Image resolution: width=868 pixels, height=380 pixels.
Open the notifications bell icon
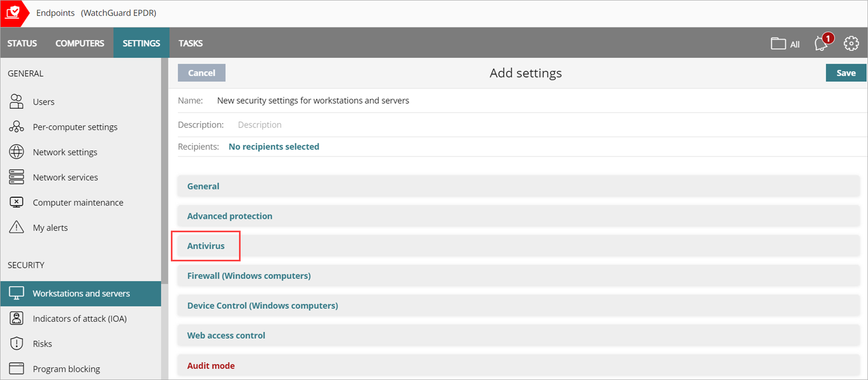pos(822,43)
